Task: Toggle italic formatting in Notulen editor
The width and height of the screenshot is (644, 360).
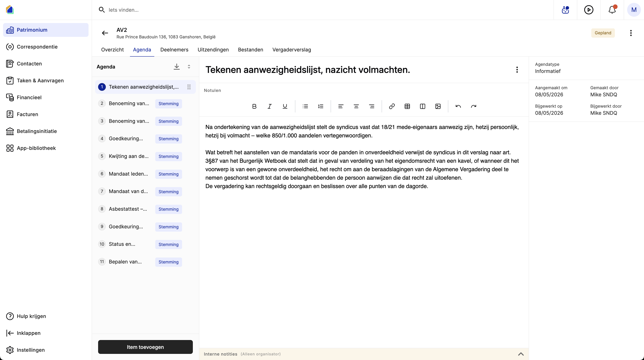Action: tap(269, 106)
